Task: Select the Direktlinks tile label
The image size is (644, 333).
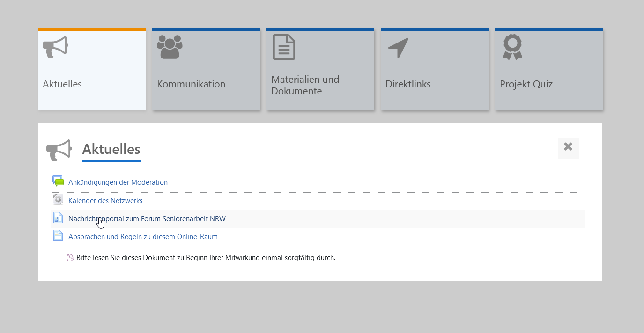Action: click(408, 84)
